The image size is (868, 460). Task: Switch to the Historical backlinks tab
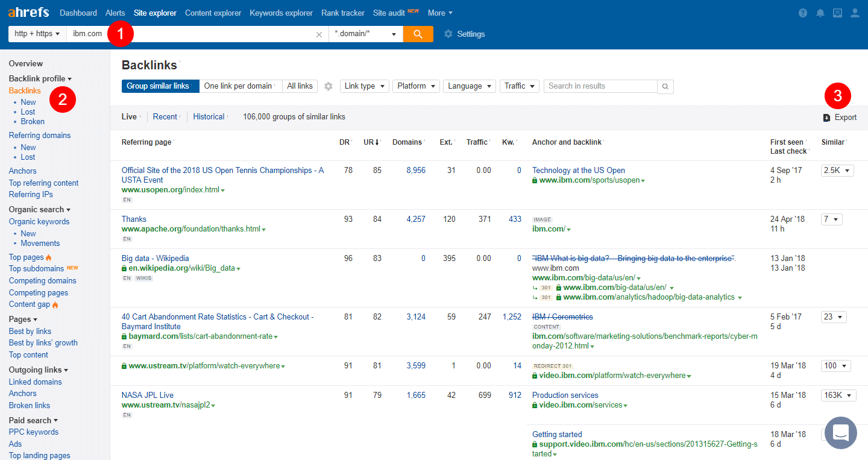pos(209,116)
